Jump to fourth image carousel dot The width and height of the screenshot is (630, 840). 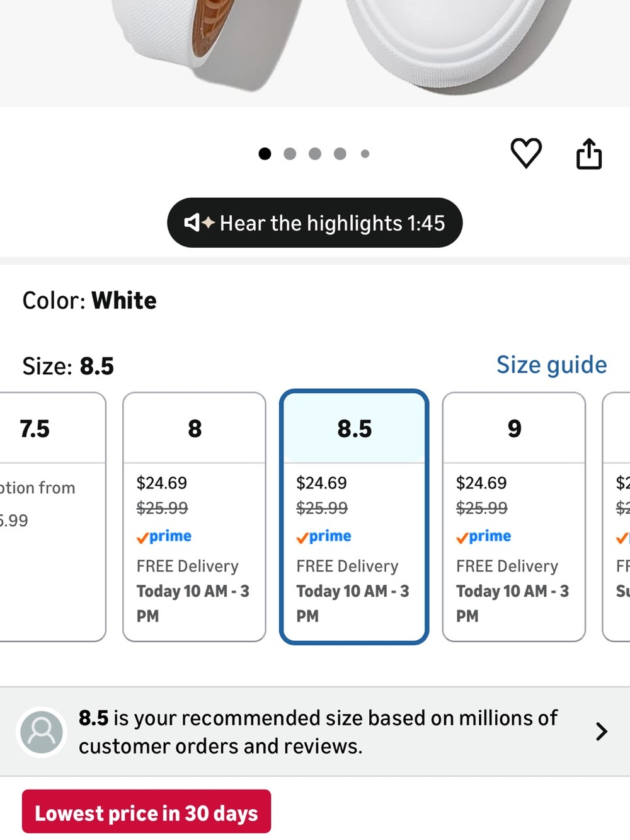point(340,154)
